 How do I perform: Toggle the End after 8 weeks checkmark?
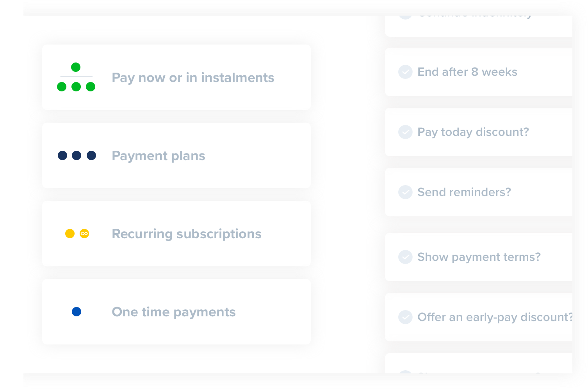pos(405,72)
